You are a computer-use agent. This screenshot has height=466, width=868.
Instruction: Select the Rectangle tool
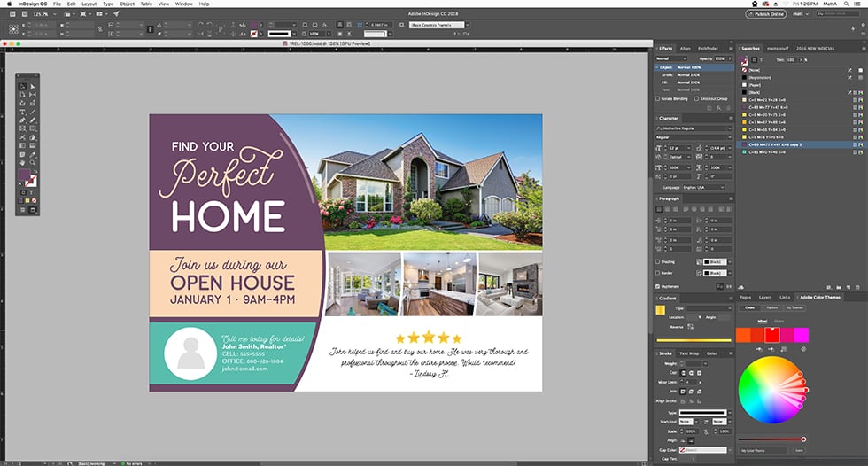[x=33, y=128]
